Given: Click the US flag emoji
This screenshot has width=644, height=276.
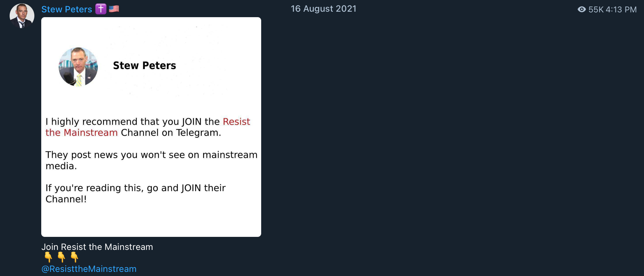Looking at the screenshot, I should point(114,9).
